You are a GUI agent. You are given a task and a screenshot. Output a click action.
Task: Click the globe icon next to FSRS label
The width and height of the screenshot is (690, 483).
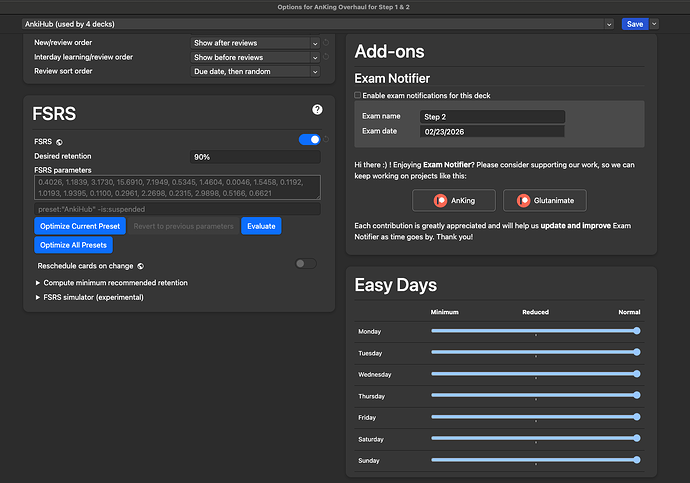click(x=59, y=142)
